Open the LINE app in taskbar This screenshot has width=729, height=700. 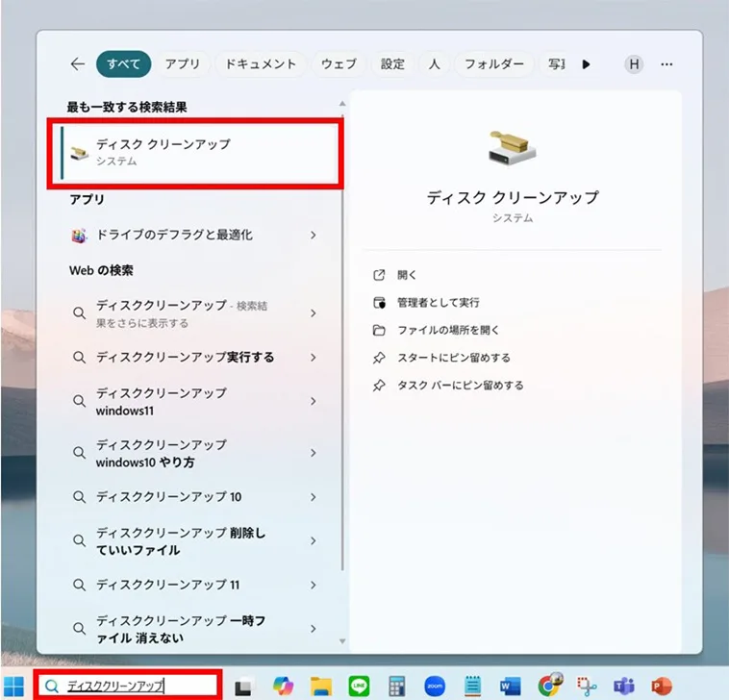359,686
